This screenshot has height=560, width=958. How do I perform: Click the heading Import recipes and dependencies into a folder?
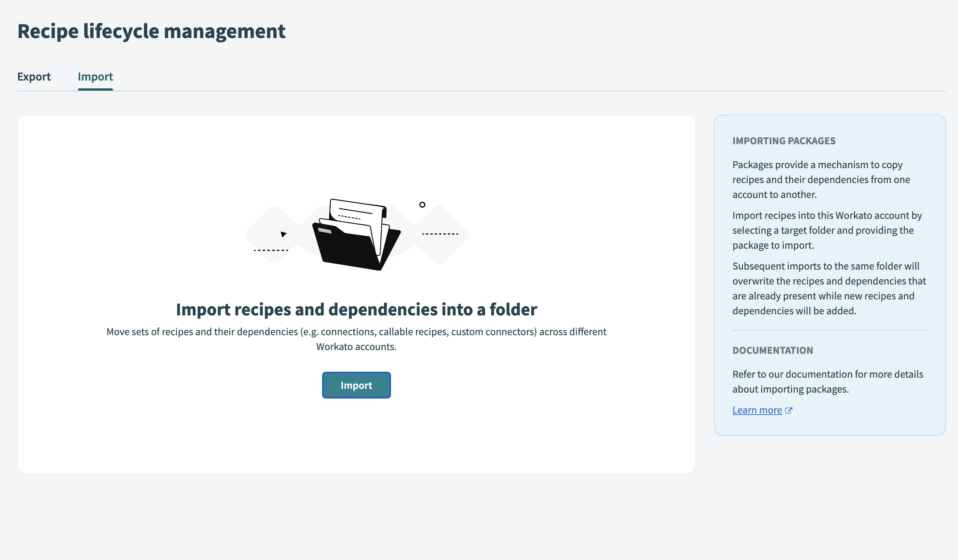[x=356, y=309]
